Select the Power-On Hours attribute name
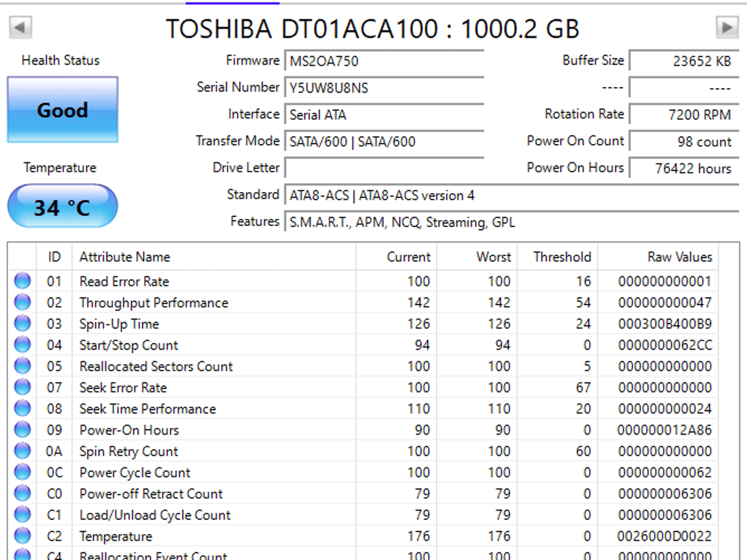The image size is (747, 560). point(129,430)
